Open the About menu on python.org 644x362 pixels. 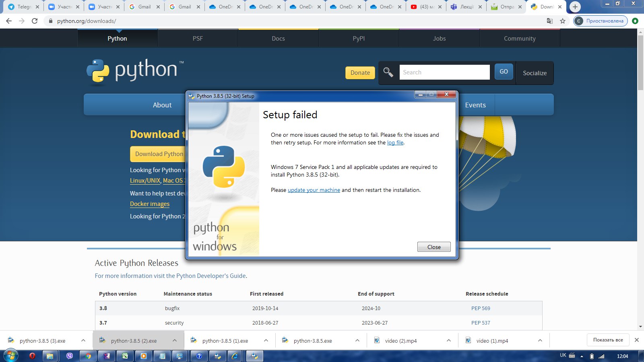coord(162,105)
